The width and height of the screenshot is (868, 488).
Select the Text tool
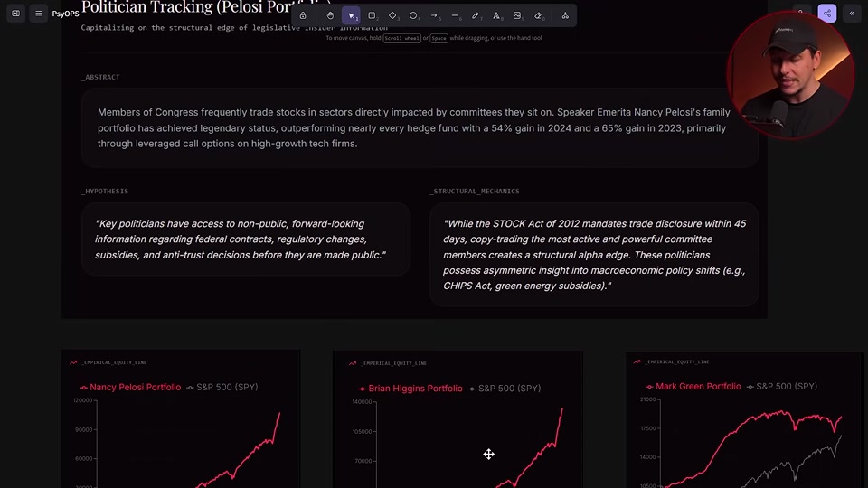click(x=496, y=15)
